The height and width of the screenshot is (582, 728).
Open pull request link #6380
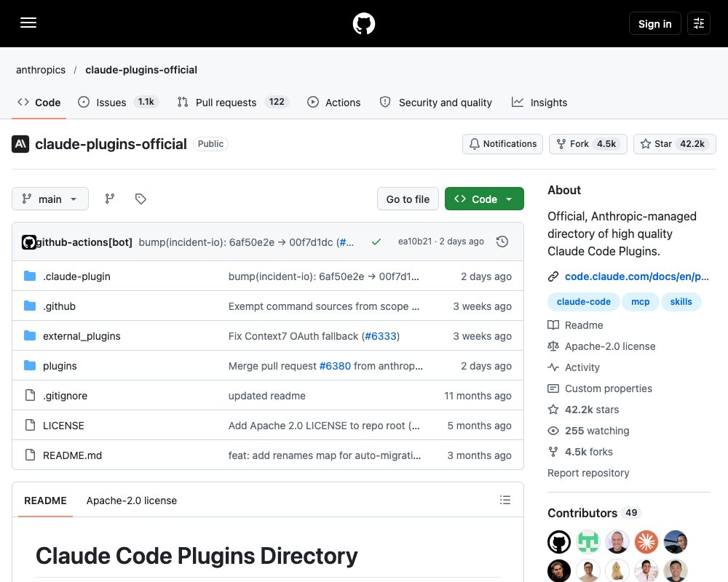click(x=335, y=366)
